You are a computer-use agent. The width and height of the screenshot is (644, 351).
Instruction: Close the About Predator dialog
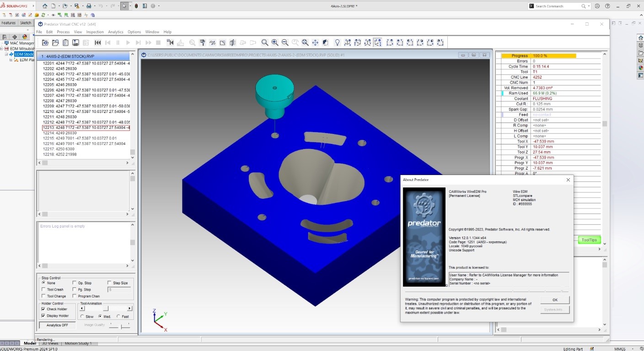(568, 180)
